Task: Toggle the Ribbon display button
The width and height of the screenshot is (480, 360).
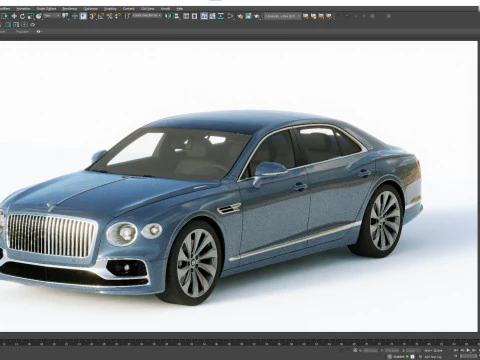Action: coord(204,16)
